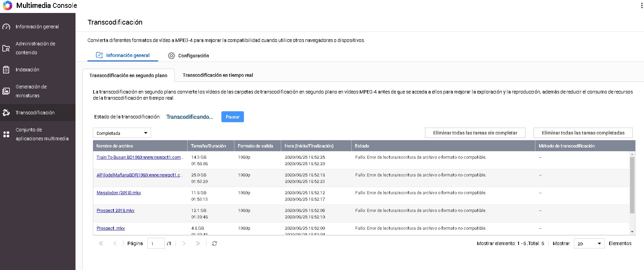644x270 pixels.
Task: Click the Administración de contenido folder icon
Action: pyautogui.click(x=6, y=48)
